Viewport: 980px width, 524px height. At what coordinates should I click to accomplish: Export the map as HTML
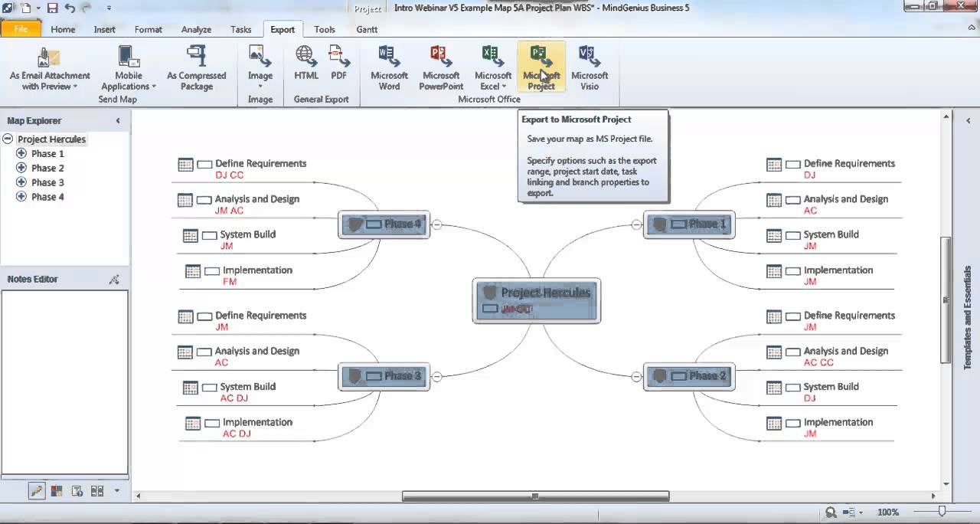pyautogui.click(x=306, y=63)
